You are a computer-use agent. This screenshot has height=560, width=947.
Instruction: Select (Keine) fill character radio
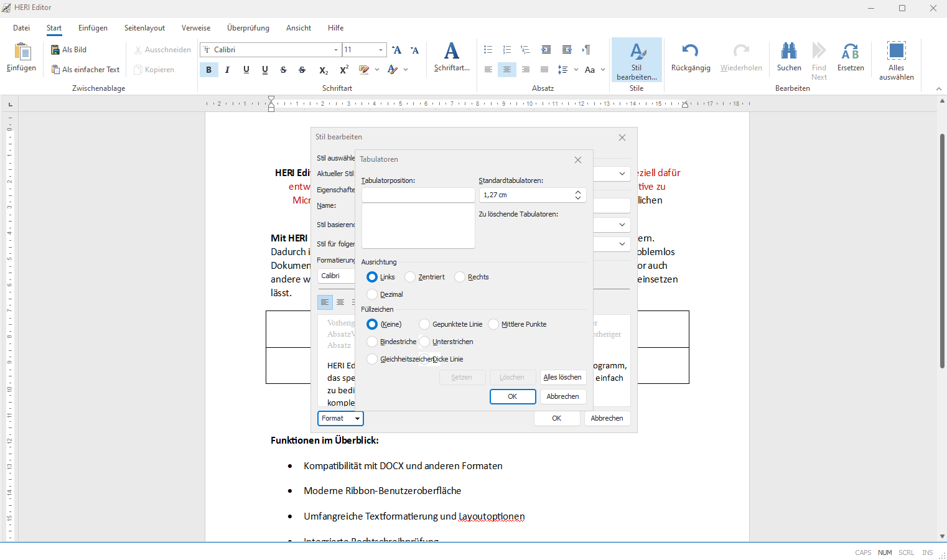point(372,324)
